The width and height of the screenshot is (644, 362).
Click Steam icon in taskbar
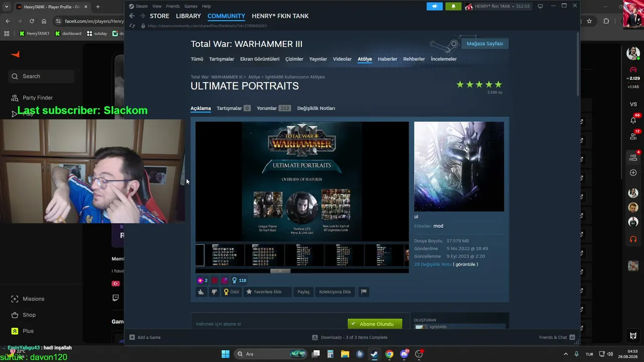[374, 354]
